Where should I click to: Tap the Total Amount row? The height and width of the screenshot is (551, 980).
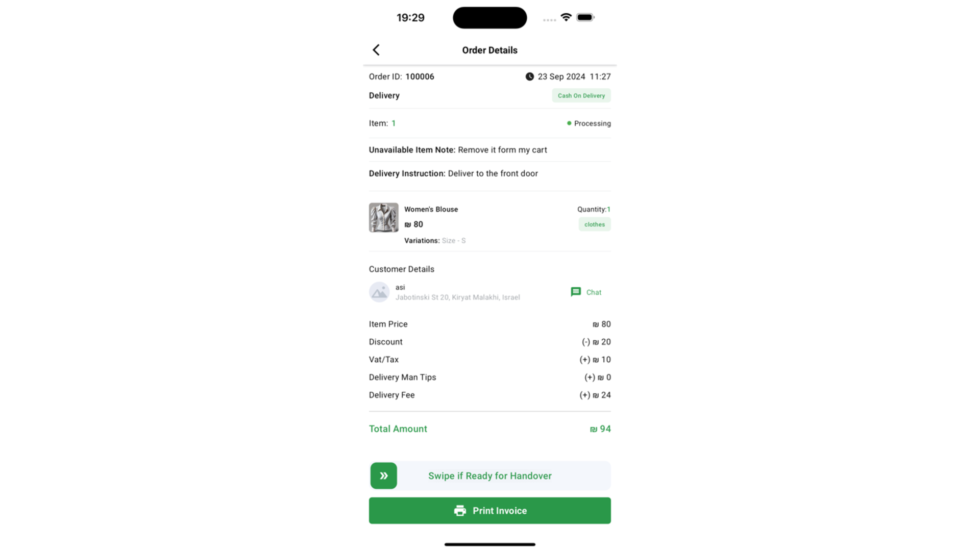(490, 429)
